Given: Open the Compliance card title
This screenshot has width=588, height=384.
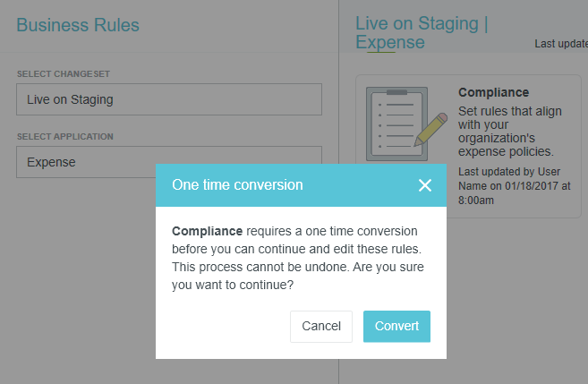Looking at the screenshot, I should click(x=493, y=92).
